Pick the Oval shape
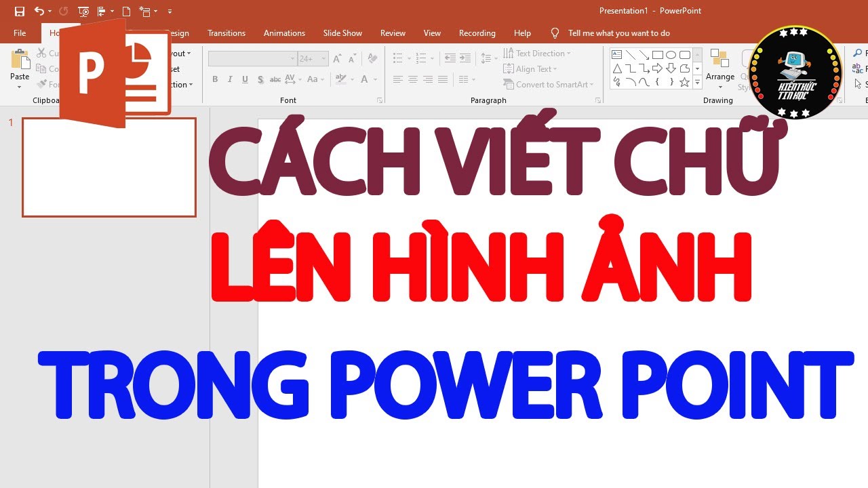Screen dimensions: 868x488 [x=671, y=55]
